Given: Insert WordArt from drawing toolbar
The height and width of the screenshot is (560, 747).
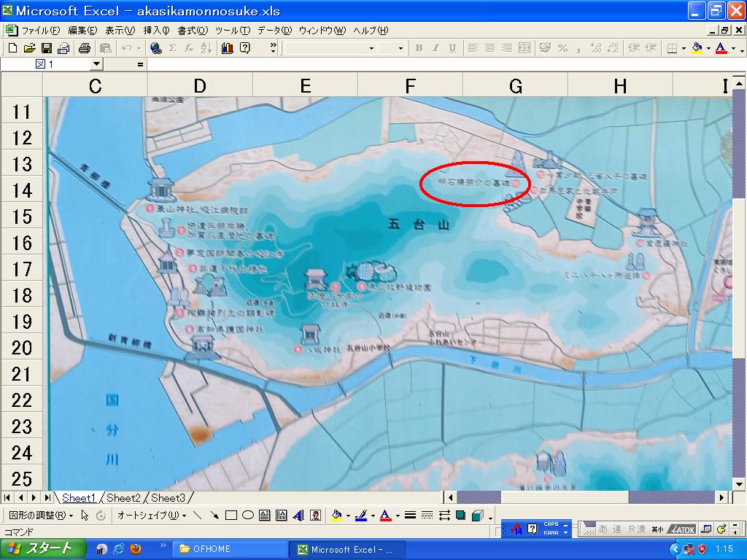Looking at the screenshot, I should tap(298, 516).
